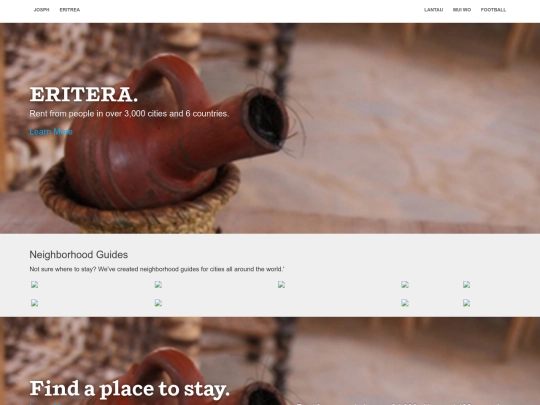
Task: Select LANTAU in the top navigation
Action: pyautogui.click(x=433, y=10)
